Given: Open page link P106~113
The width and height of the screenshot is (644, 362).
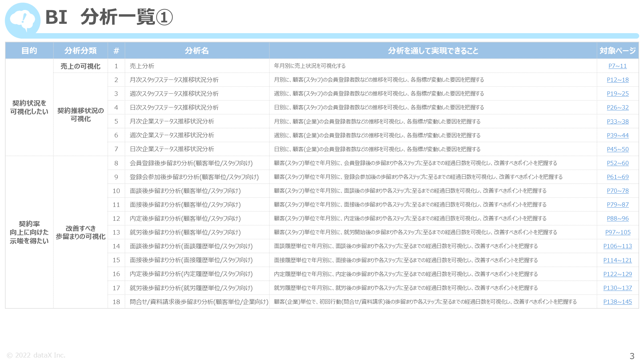Looking at the screenshot, I should (x=618, y=246).
